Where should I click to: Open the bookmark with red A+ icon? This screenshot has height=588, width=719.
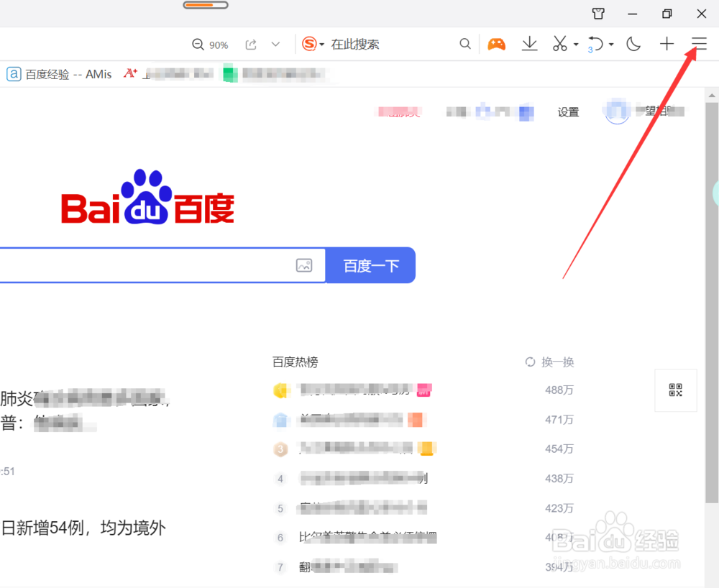pyautogui.click(x=168, y=73)
